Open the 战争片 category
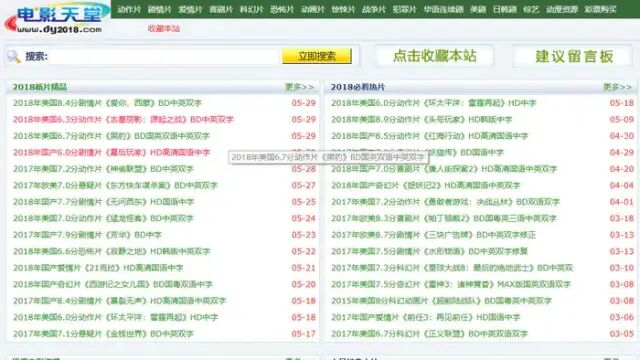The image size is (640, 360). pos(374,9)
